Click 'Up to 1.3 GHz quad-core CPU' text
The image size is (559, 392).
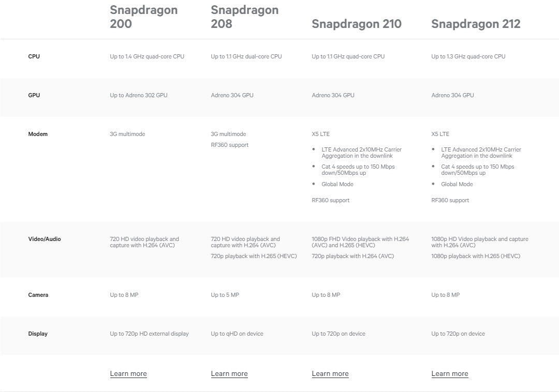click(468, 56)
